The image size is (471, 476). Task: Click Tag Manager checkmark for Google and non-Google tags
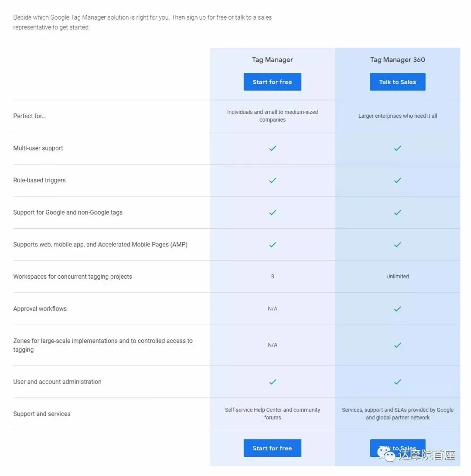tap(273, 212)
